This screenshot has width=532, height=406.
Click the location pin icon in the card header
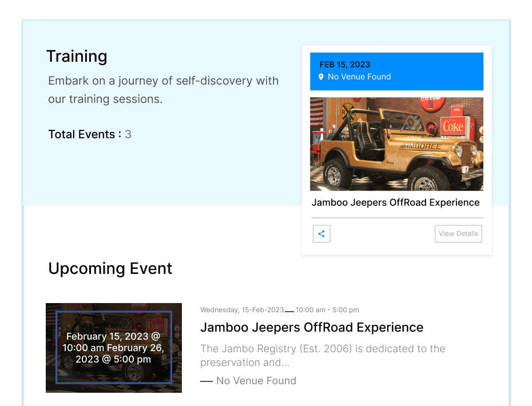pyautogui.click(x=321, y=77)
